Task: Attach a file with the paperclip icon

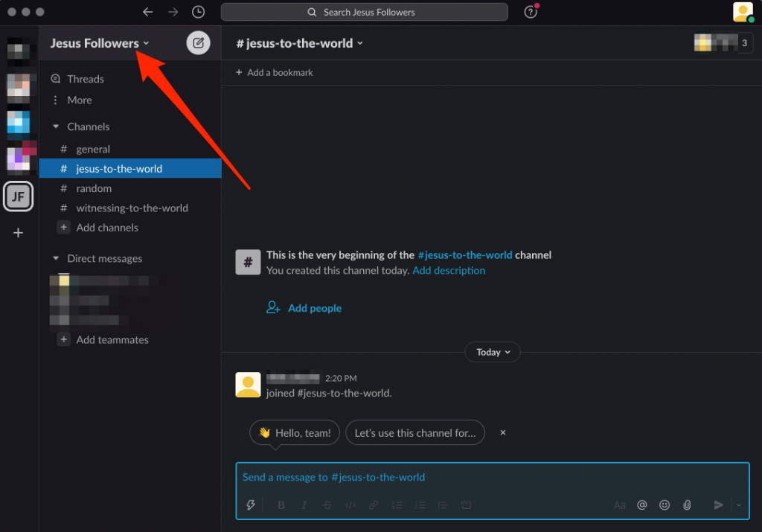Action: click(x=687, y=504)
